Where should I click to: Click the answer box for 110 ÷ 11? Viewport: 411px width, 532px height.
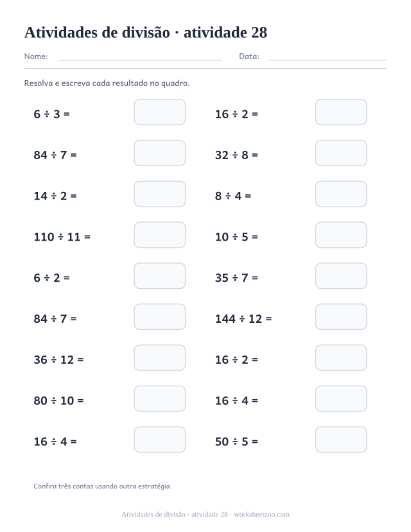tap(159, 235)
